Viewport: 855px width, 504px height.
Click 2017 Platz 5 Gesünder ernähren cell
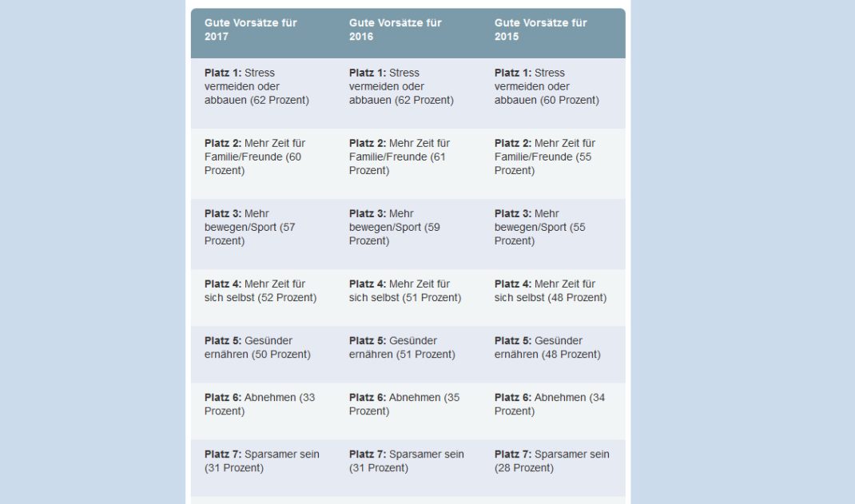click(x=257, y=347)
